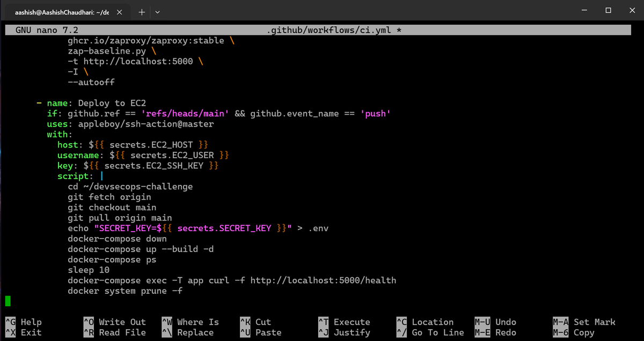Click the git checkout main line
Viewport: 644px width, 341px height.
point(112,207)
